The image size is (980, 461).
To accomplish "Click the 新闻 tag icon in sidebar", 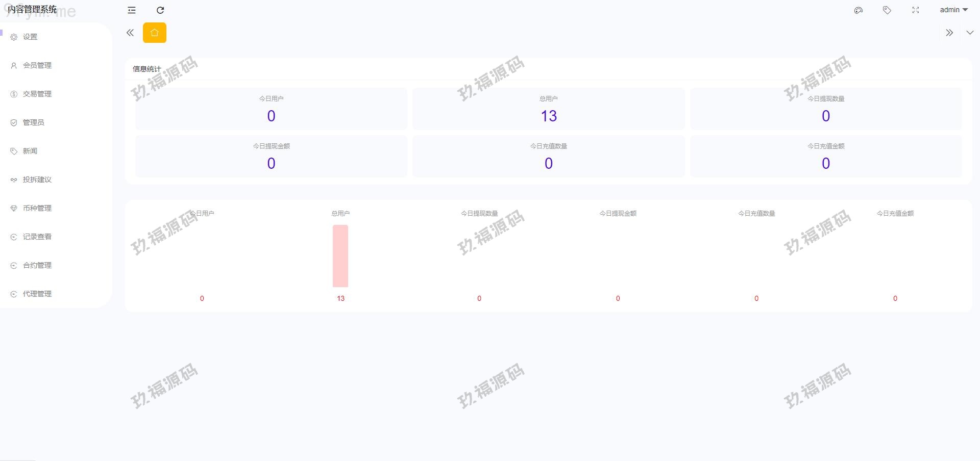I will point(14,151).
